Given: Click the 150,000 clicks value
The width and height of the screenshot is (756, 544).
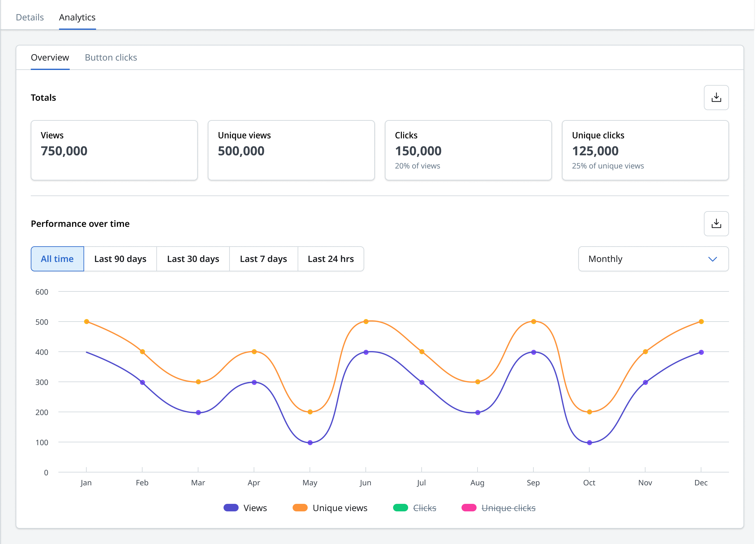Looking at the screenshot, I should point(418,151).
